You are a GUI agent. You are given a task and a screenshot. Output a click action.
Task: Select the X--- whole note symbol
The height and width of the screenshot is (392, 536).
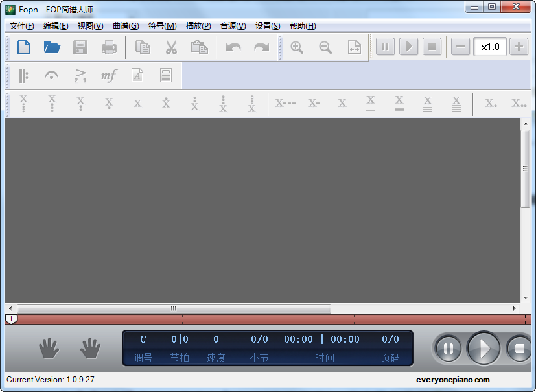click(285, 103)
